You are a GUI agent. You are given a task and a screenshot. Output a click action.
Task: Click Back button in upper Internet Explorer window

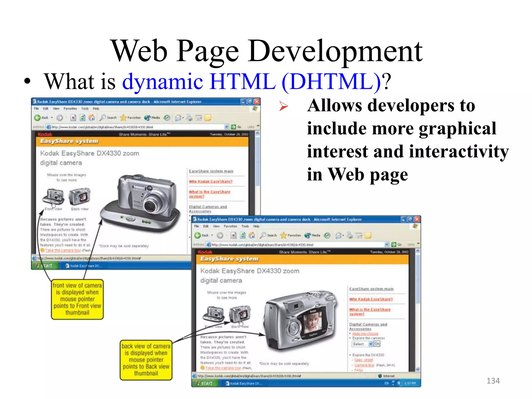(41, 118)
